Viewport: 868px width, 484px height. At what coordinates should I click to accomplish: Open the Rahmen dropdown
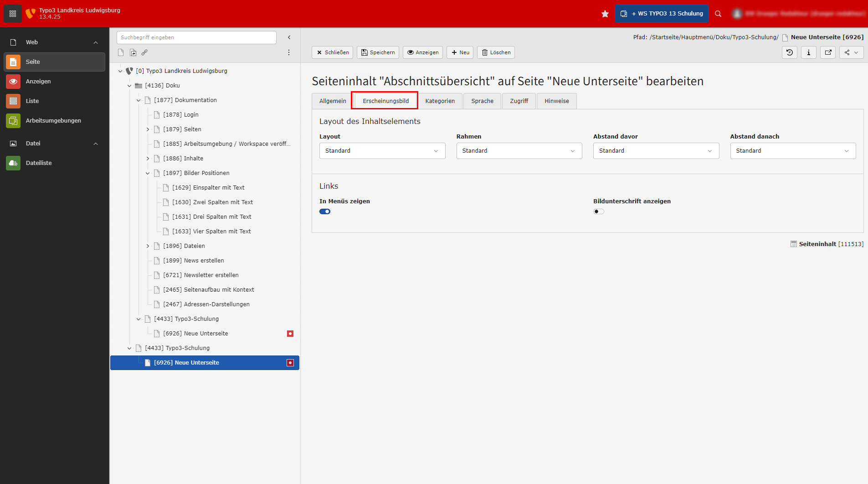(x=519, y=151)
